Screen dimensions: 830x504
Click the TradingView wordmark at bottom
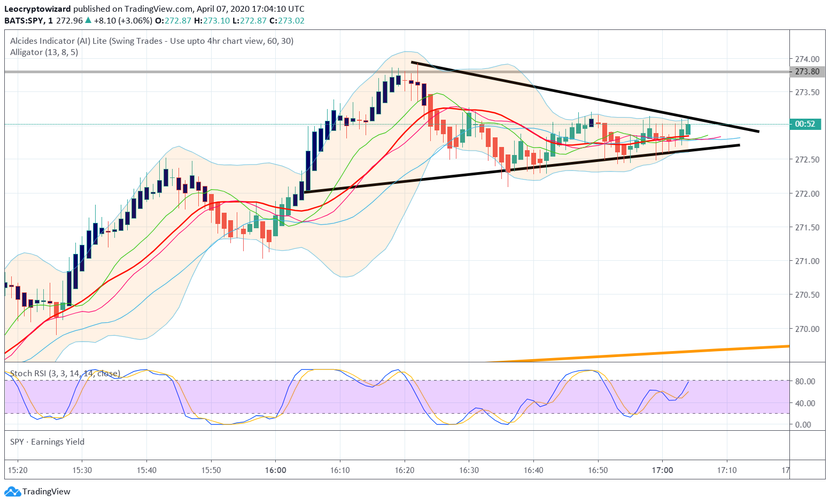pyautogui.click(x=46, y=492)
